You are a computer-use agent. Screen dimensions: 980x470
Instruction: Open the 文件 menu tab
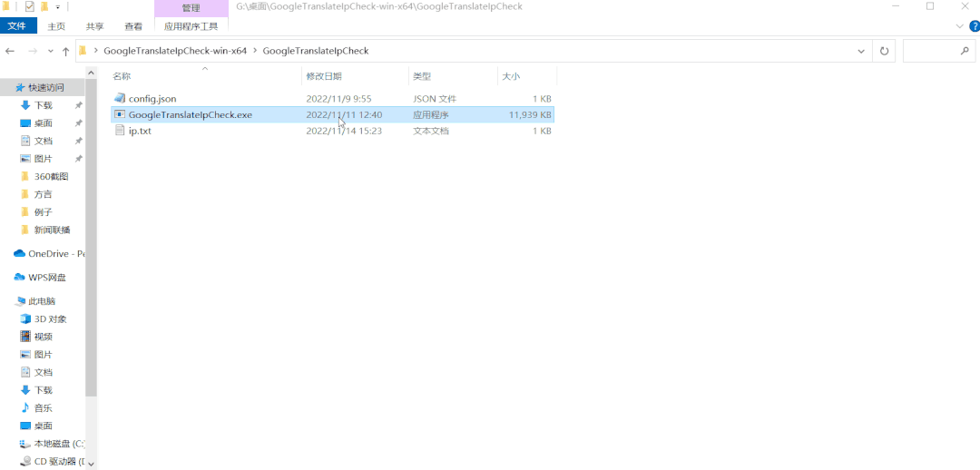pos(17,26)
